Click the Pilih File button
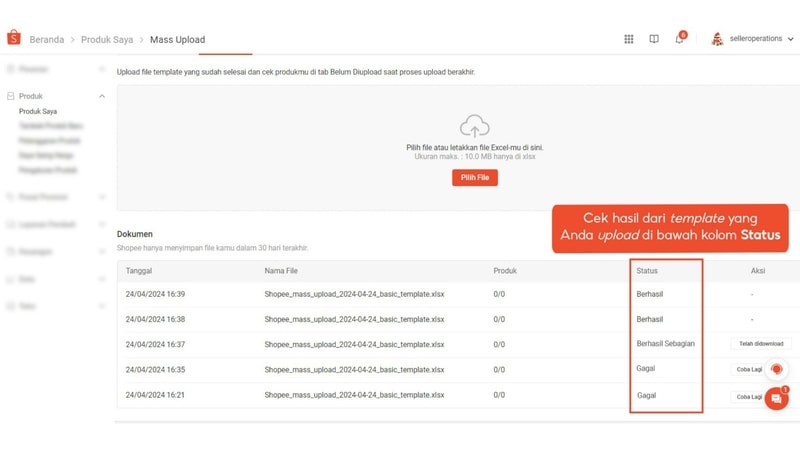 pos(474,178)
